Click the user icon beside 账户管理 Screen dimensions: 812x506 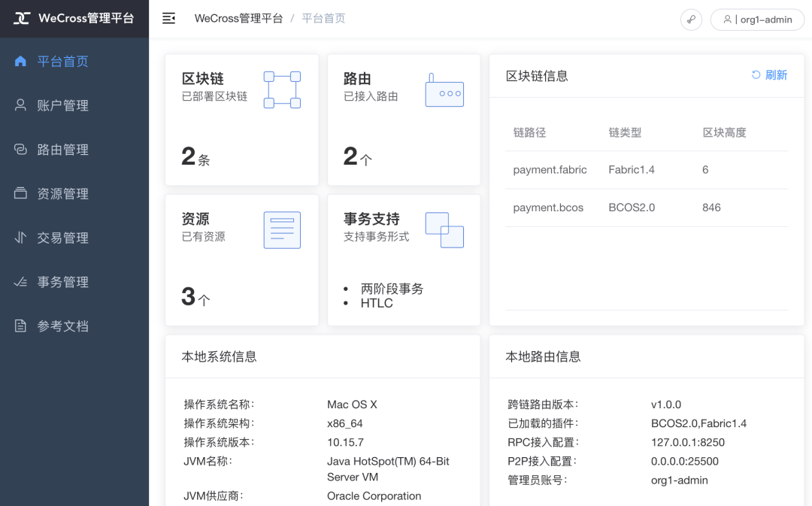coord(20,105)
